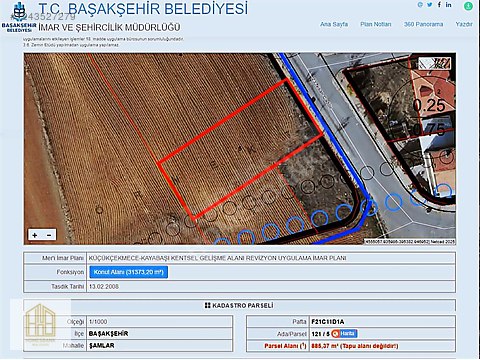
Task: Select the Mahalle value ŞAMLAR
Action: tap(102, 346)
